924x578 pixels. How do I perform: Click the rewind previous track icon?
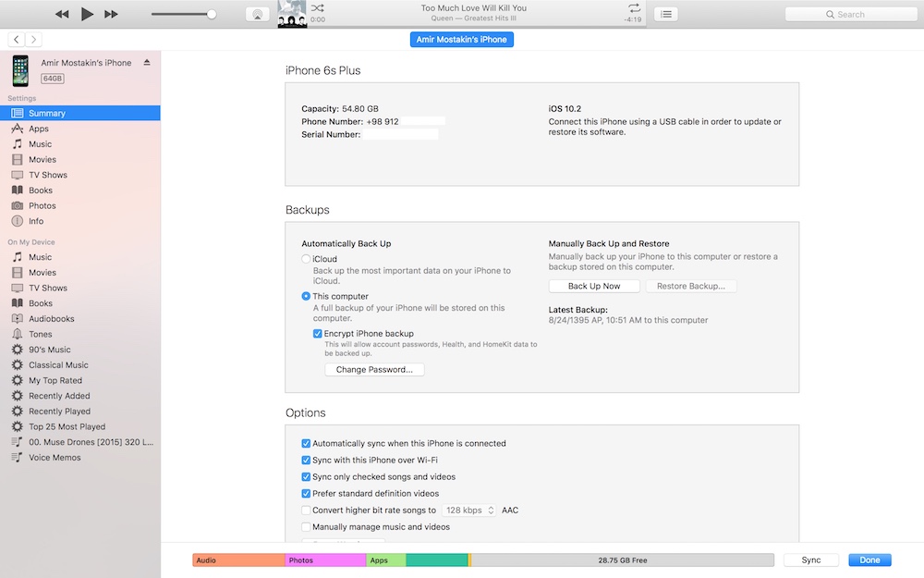(62, 14)
